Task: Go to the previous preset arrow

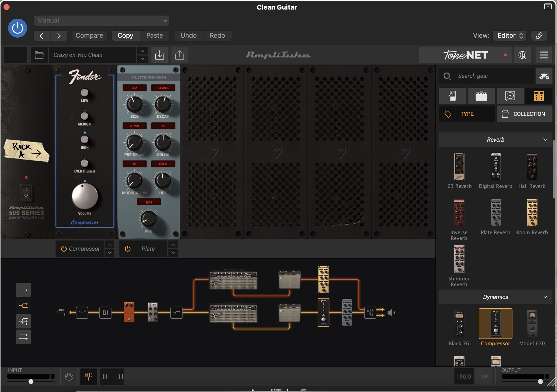Action: click(42, 36)
